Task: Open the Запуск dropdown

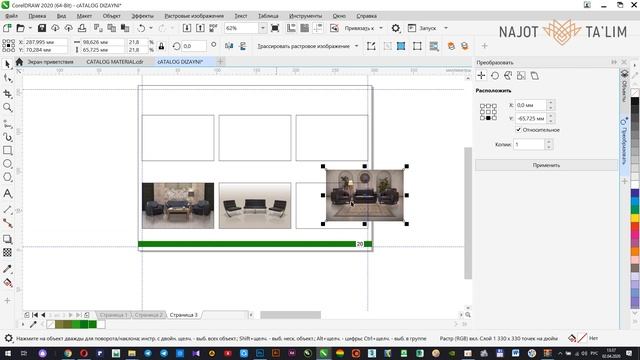Action: click(446, 28)
